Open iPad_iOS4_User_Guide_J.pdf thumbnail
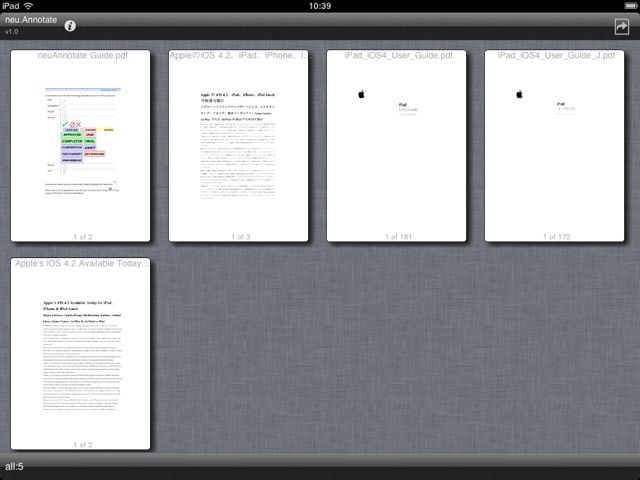The height and width of the screenshot is (480, 640). [554, 146]
